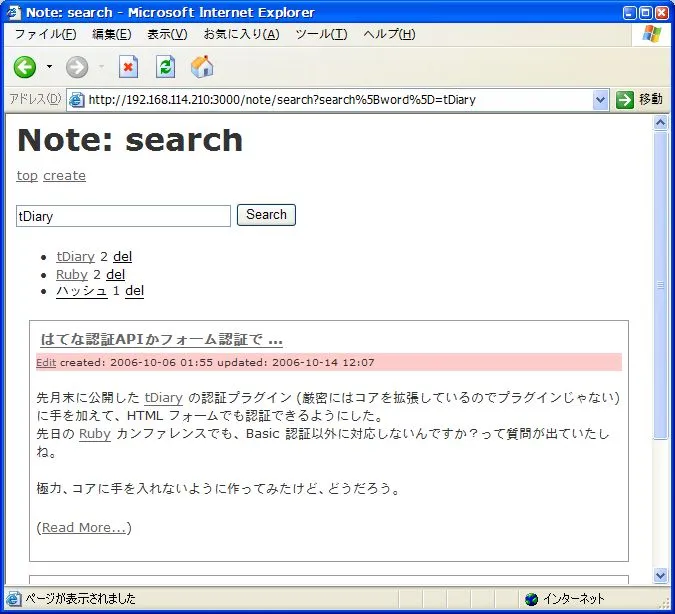Refresh the page with the green arrows icon

pyautogui.click(x=165, y=67)
